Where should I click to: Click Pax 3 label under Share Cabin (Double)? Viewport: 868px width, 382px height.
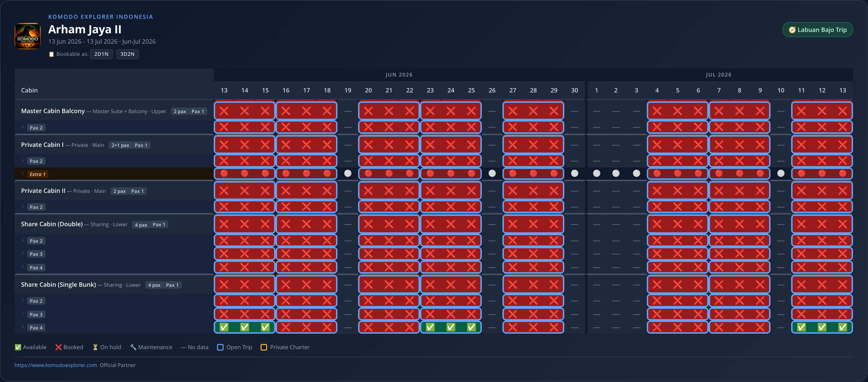36,254
